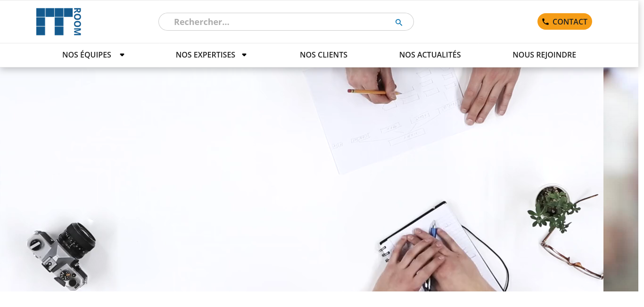Expand the arrow next to NOS ÉQUIPES

pos(122,55)
